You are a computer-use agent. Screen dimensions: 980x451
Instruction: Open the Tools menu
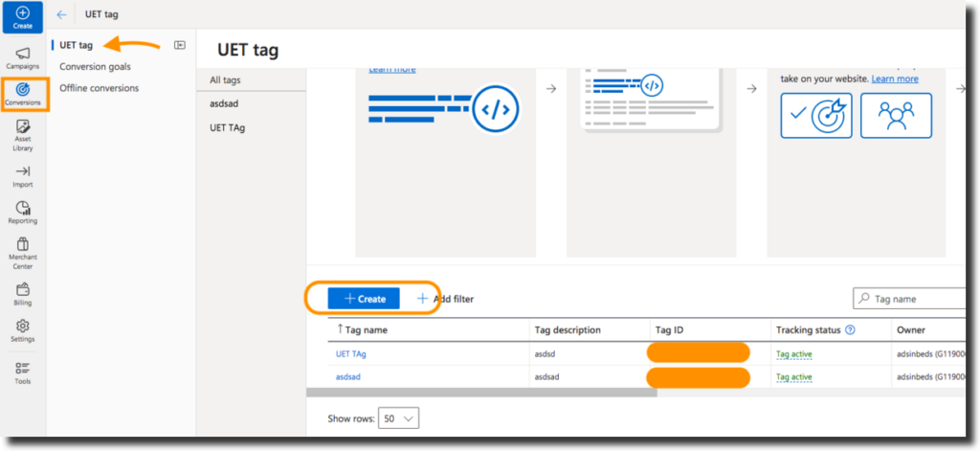(22, 372)
